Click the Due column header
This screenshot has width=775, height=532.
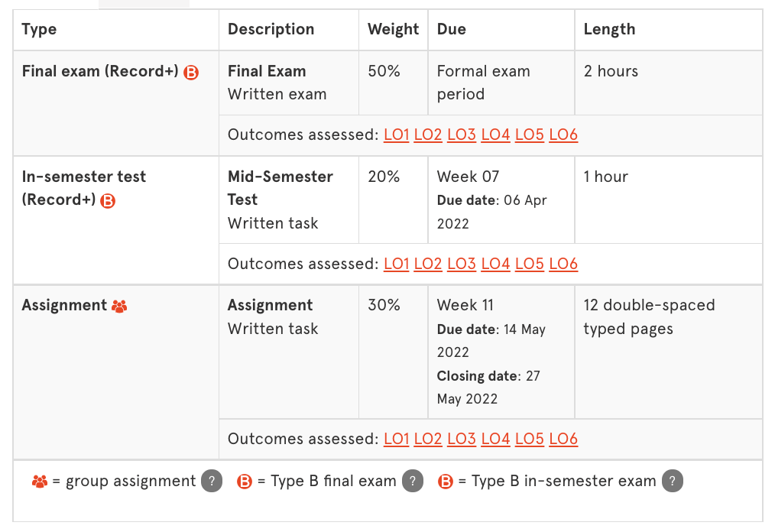tap(451, 30)
